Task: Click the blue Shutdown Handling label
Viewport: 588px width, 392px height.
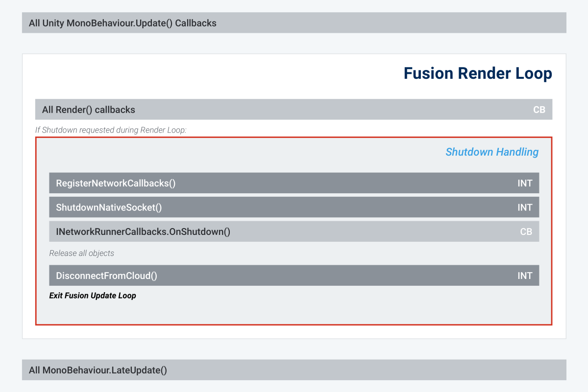Action: point(492,152)
